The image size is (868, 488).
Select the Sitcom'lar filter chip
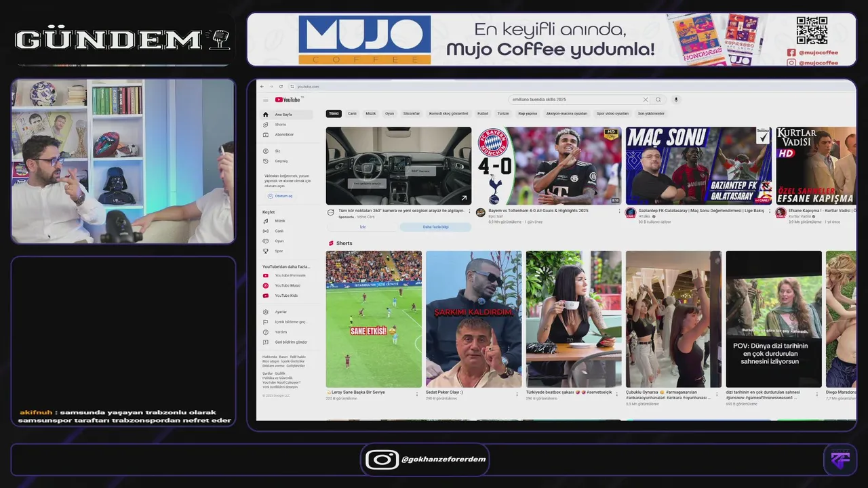pos(411,114)
